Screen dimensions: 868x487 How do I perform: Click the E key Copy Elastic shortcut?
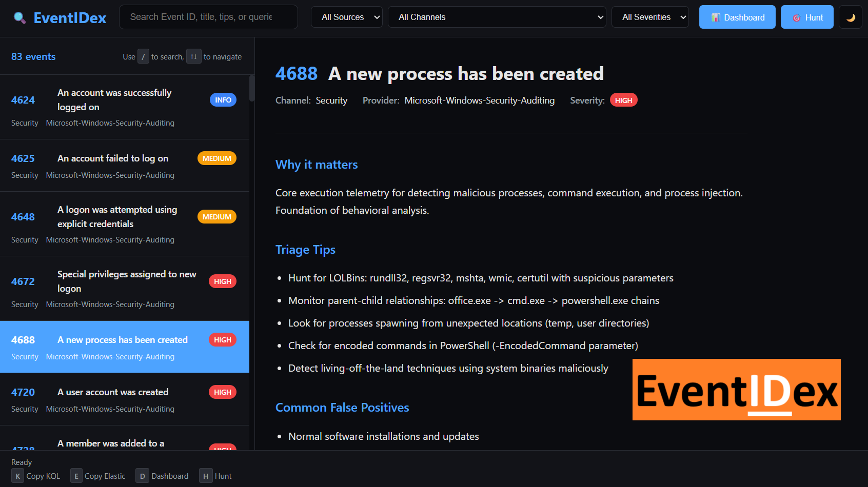pyautogui.click(x=76, y=476)
